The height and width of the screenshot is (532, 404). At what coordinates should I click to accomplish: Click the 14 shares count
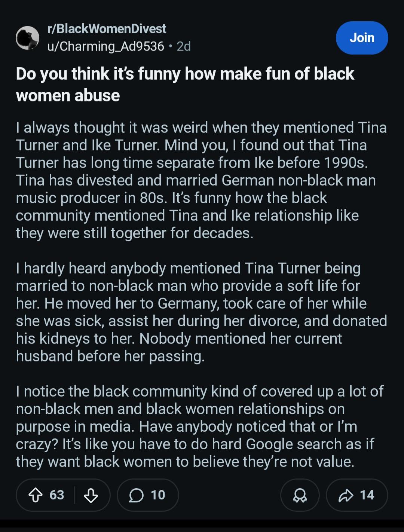tap(367, 495)
